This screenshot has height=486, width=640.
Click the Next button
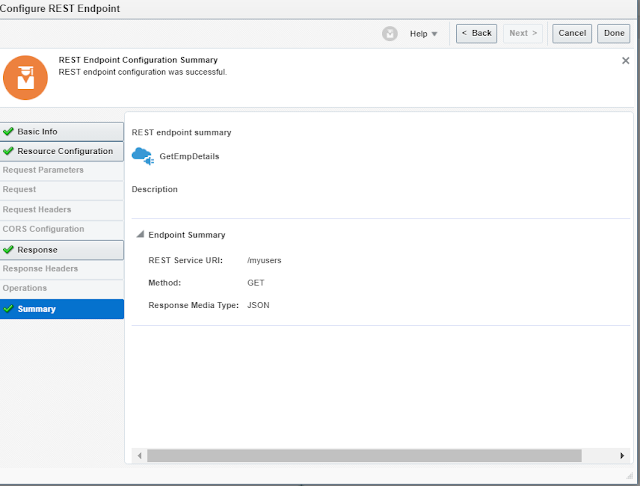pos(523,33)
